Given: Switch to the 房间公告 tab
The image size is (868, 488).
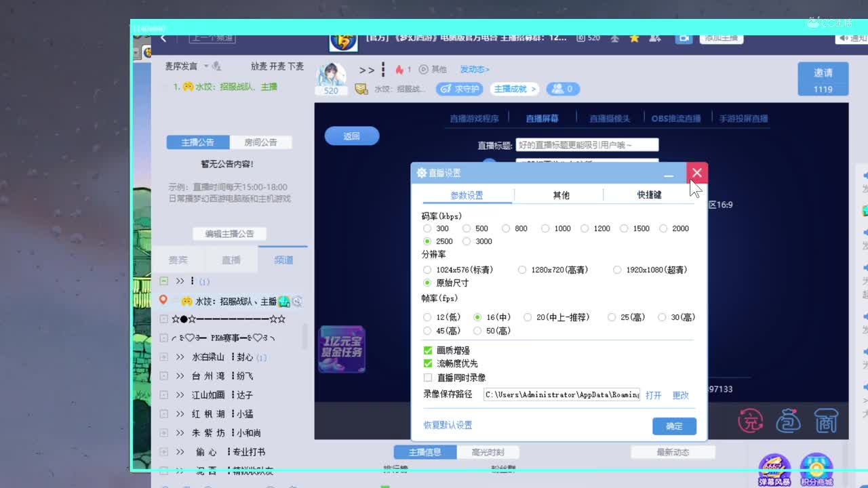Looking at the screenshot, I should 261,142.
